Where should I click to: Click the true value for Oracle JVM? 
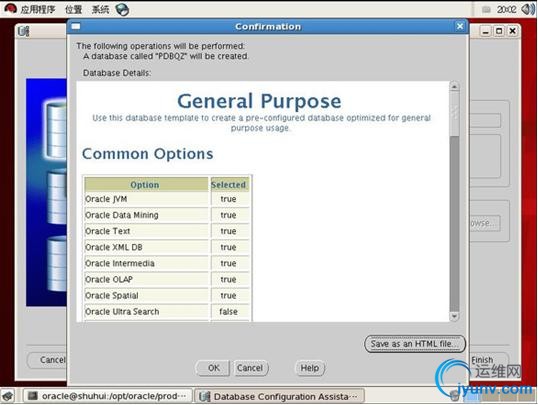229,199
